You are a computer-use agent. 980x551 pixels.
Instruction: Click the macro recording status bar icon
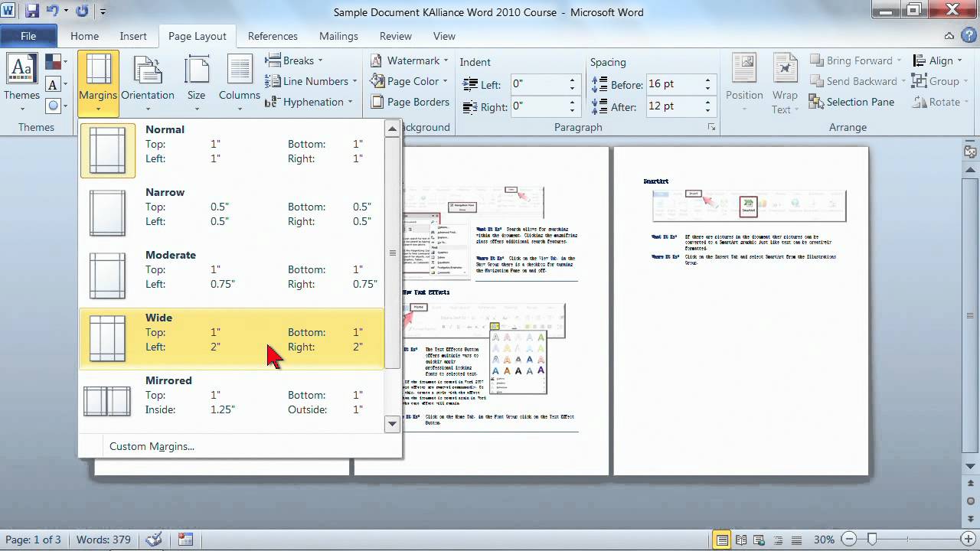point(185,540)
